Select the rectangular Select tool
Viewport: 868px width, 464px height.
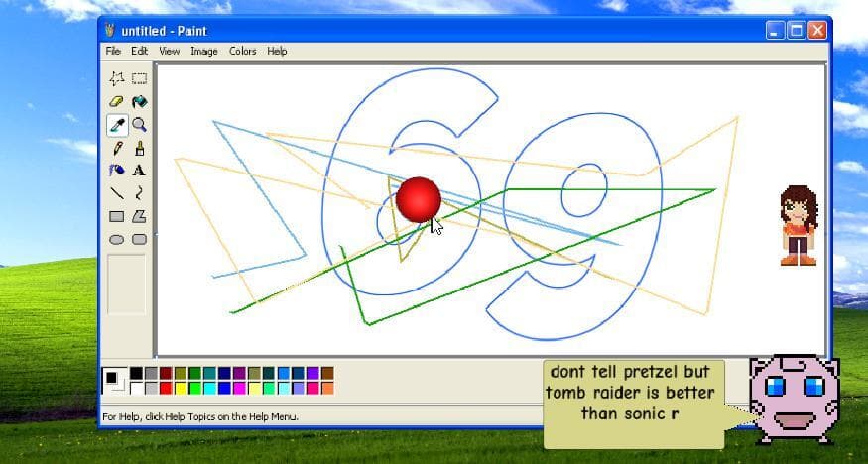pyautogui.click(x=140, y=78)
